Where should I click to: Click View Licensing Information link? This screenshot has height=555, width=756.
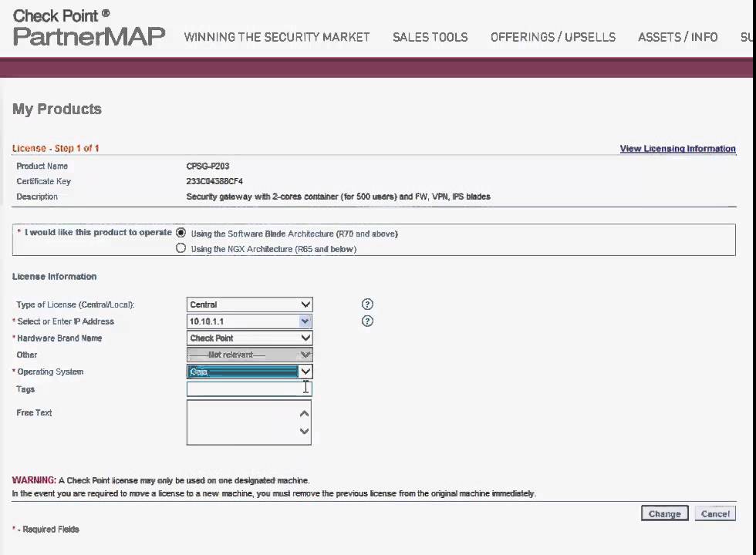(678, 148)
